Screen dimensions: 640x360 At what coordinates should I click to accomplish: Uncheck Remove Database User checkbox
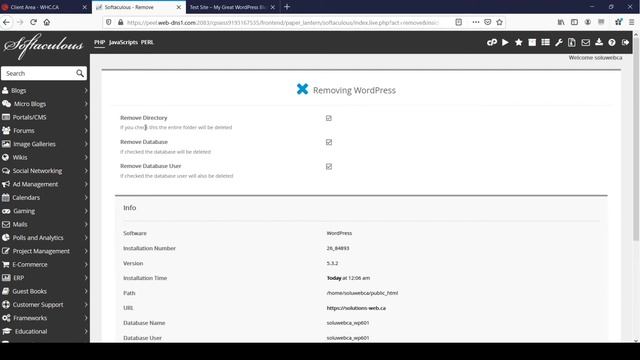pos(329,167)
